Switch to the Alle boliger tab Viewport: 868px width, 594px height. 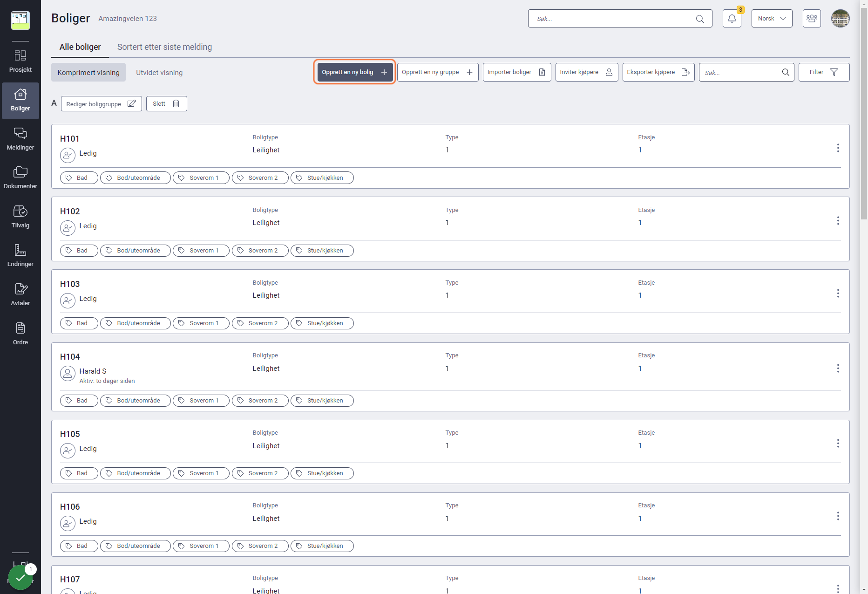(x=80, y=47)
